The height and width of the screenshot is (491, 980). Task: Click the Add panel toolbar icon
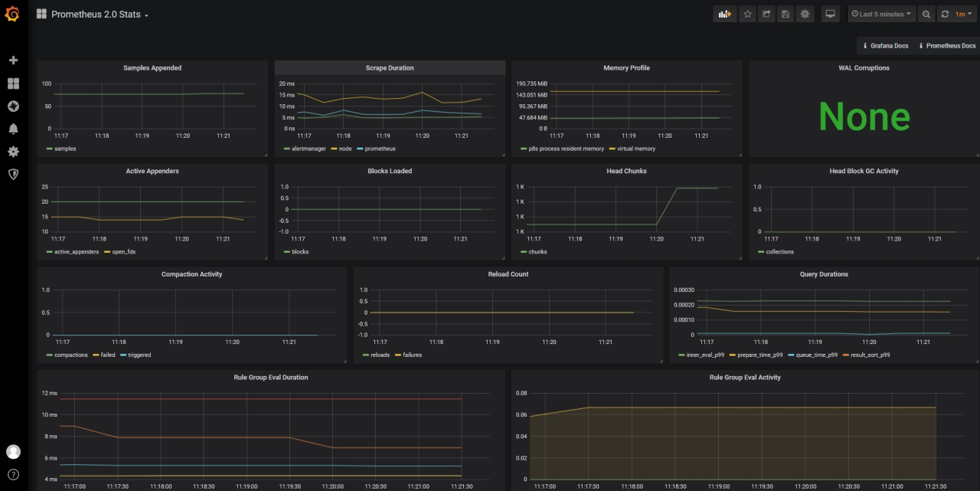point(724,14)
